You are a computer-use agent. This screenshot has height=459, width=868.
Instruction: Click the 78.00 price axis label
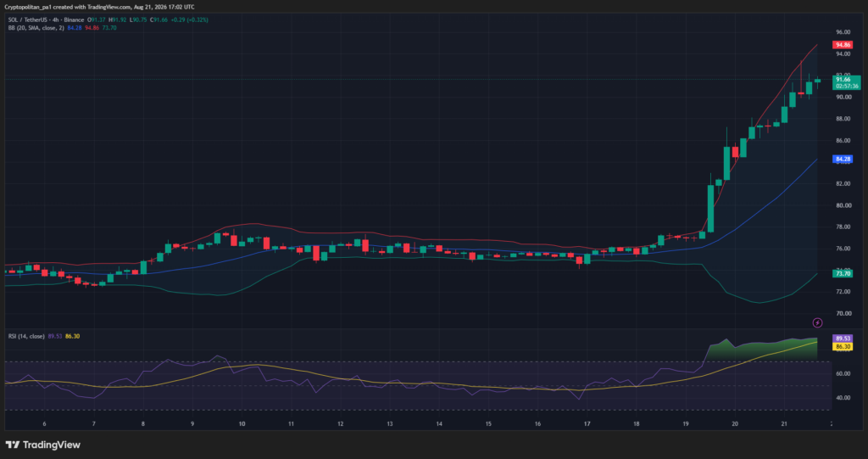843,227
